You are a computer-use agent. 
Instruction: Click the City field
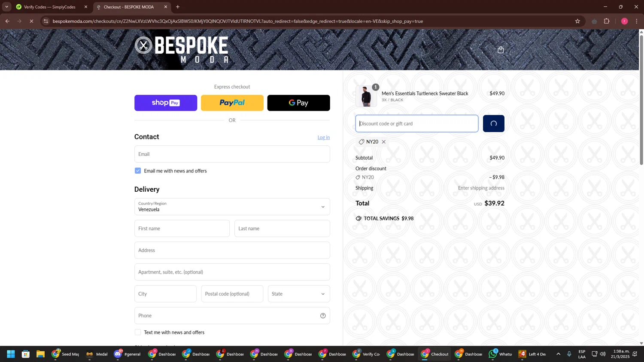[165, 294]
